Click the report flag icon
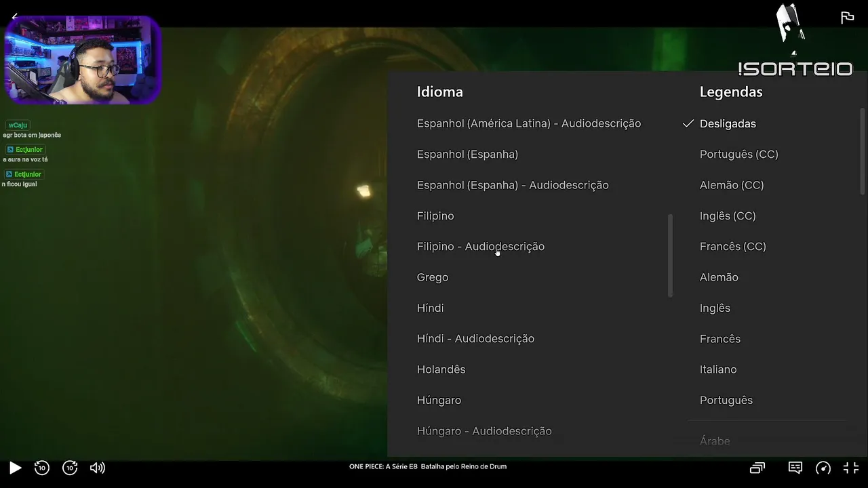The width and height of the screenshot is (868, 488). pos(847,18)
